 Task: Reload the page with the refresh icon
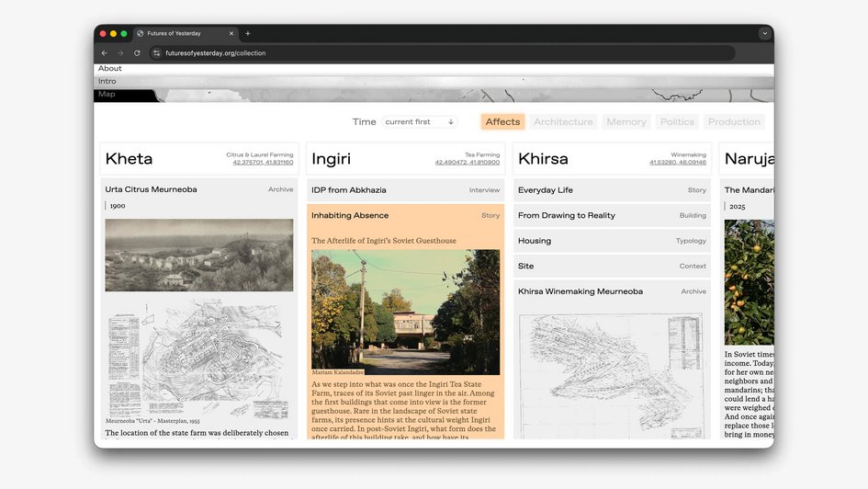click(x=137, y=53)
